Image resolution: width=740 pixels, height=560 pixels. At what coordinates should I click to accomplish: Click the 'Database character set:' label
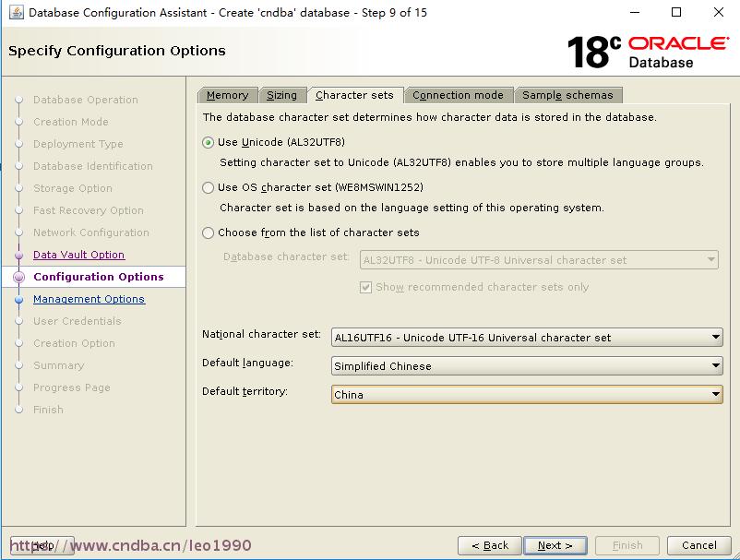coord(286,256)
